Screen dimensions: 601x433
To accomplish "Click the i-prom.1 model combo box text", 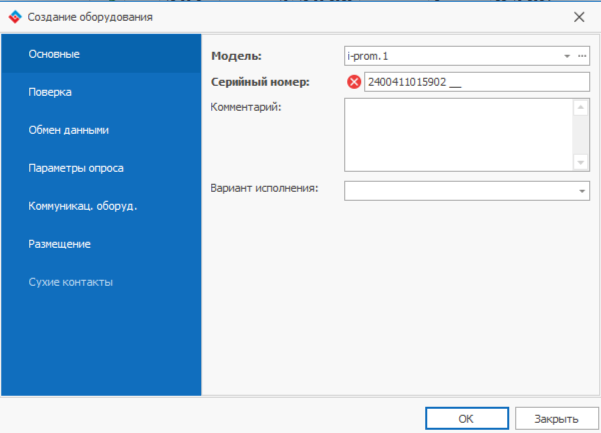I will click(450, 56).
